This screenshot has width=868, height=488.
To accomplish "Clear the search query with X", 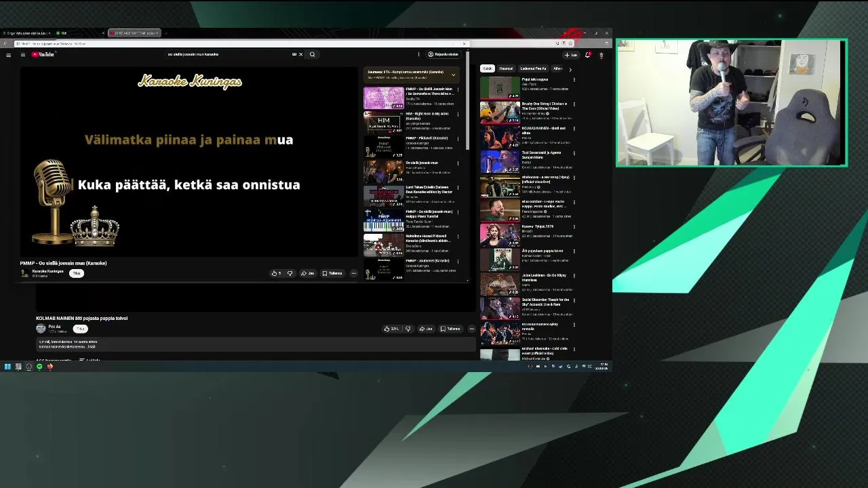I will 300,54.
